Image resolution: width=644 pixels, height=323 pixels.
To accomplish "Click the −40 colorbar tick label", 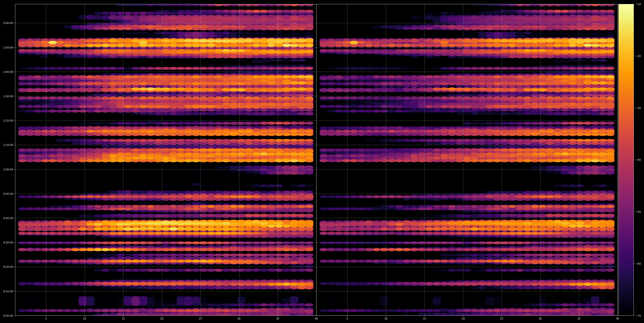I will click(x=638, y=160).
